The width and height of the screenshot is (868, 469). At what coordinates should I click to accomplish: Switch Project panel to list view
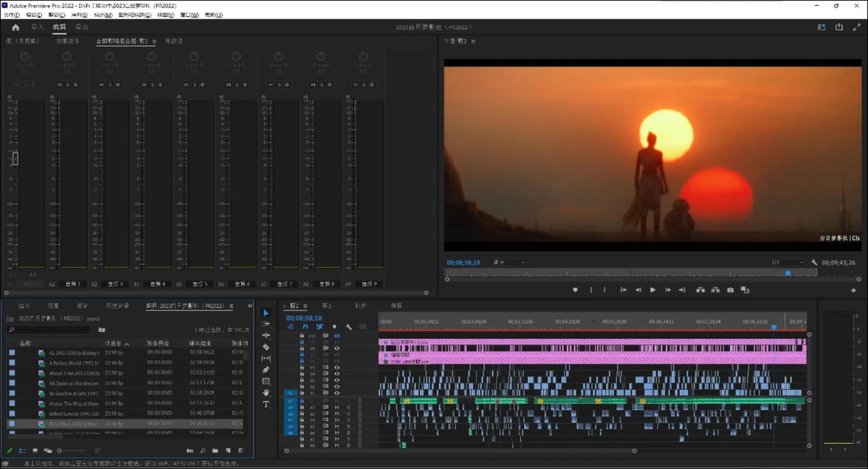pyautogui.click(x=22, y=451)
